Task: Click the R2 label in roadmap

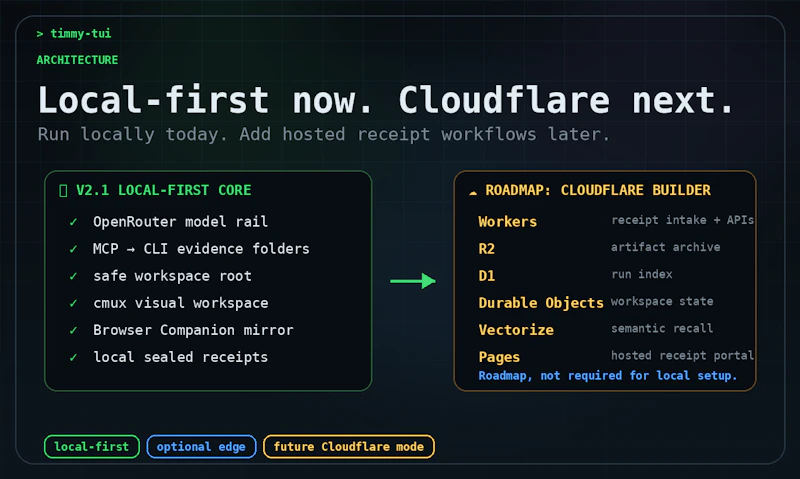Action: 487,249
